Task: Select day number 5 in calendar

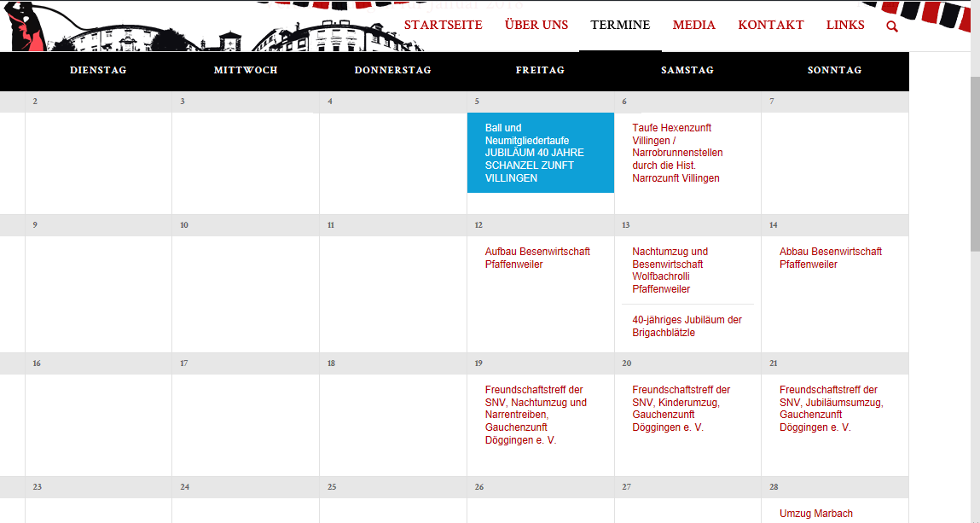Action: [477, 102]
